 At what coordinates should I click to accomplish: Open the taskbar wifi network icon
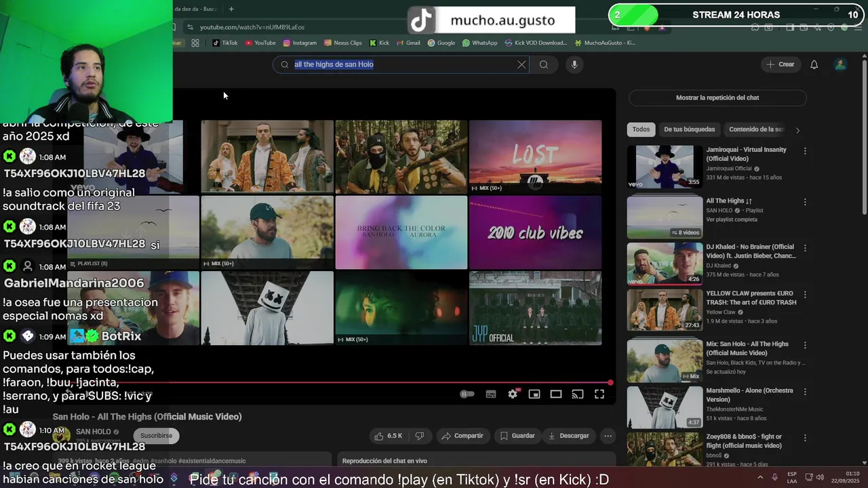click(x=808, y=477)
